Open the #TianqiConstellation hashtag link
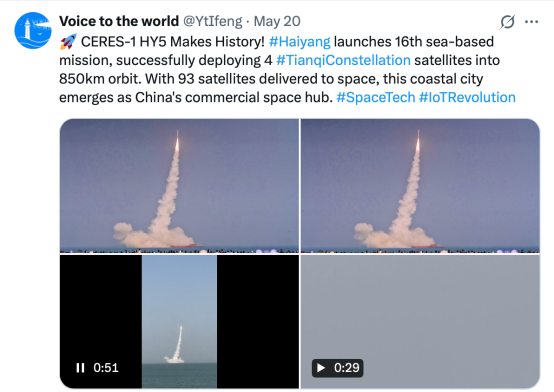 tap(343, 60)
